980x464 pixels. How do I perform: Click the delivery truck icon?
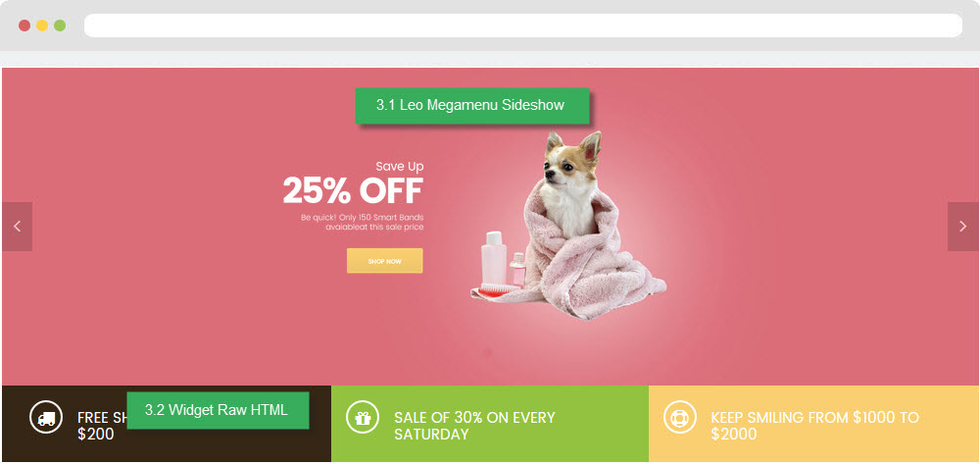click(46, 418)
